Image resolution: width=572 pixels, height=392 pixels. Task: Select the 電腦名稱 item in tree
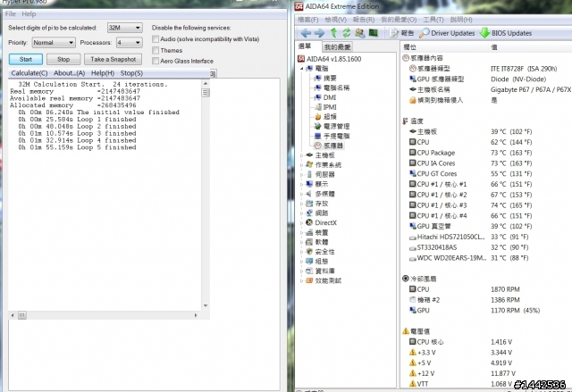pos(332,88)
